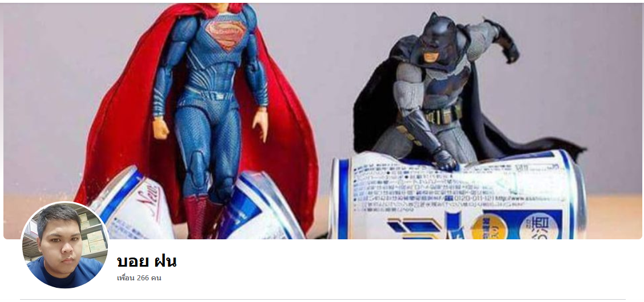
Task: Click Batman's utility belt
Action: pyautogui.click(x=443, y=115)
